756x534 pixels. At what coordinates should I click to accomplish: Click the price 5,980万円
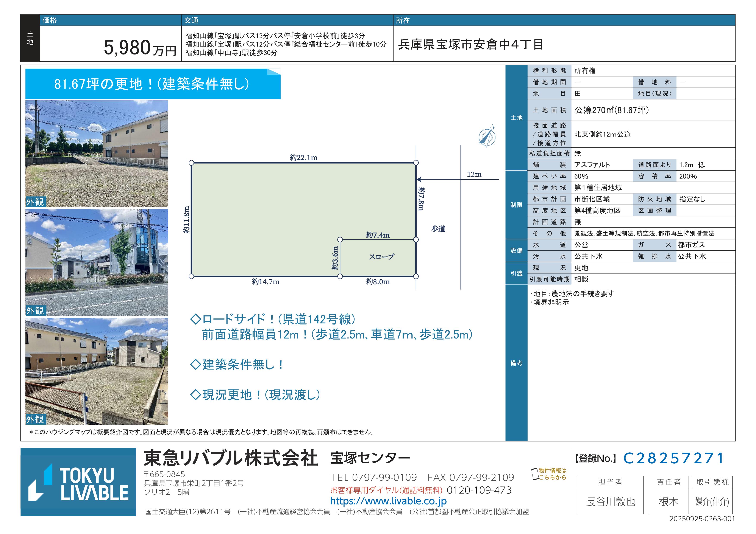click(x=140, y=48)
